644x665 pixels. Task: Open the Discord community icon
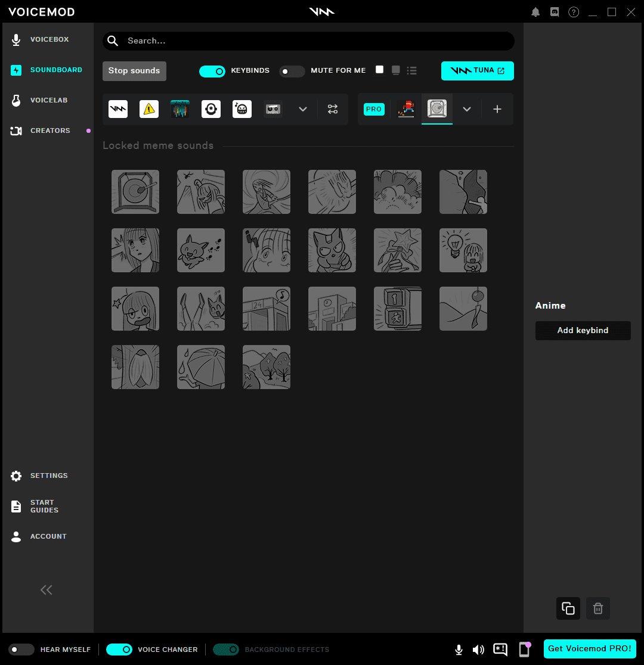click(555, 12)
